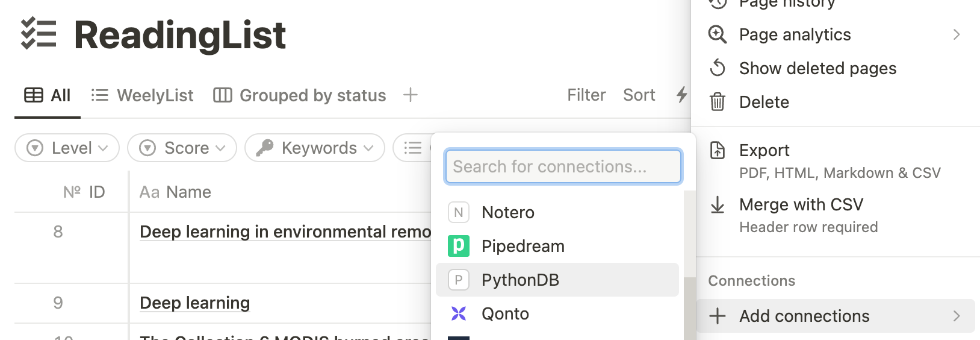Open the Keywords filter dropdown
980x340 pixels.
pos(315,148)
